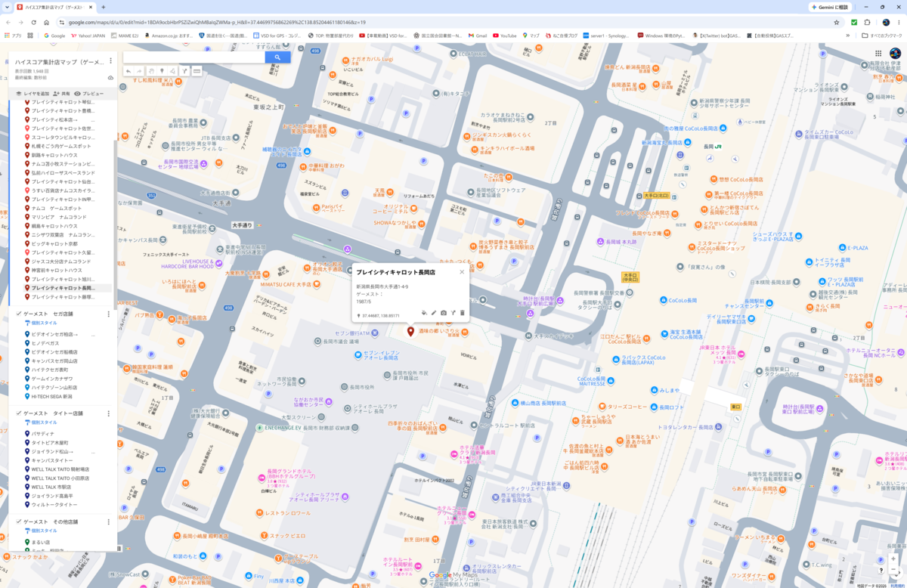Screen dimensions: 907x588
Task: Select the add directions tool
Action: (x=184, y=71)
